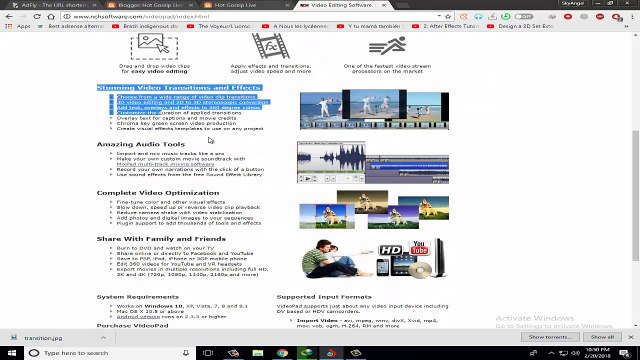Viewport: 640px width, 360px height.
Task: Click the blue extension icon in the toolbar
Action: [x=478, y=16]
